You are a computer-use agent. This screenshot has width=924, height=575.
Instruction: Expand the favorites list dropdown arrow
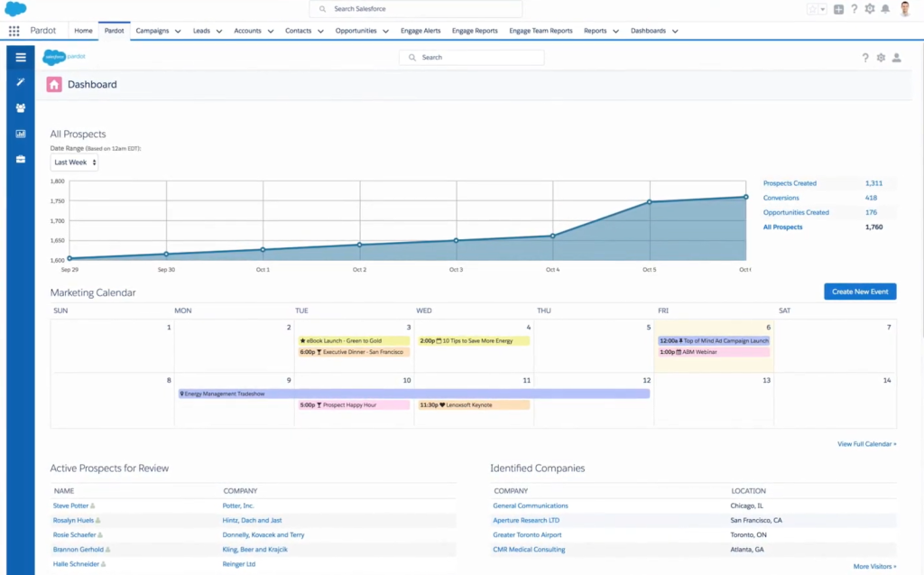click(822, 9)
